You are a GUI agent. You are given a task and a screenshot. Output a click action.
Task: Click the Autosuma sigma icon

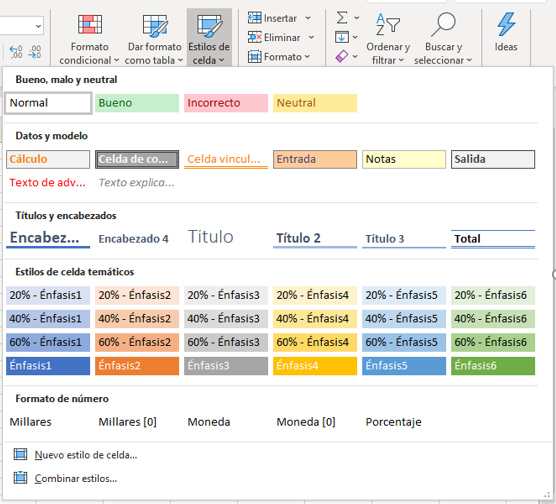click(342, 17)
